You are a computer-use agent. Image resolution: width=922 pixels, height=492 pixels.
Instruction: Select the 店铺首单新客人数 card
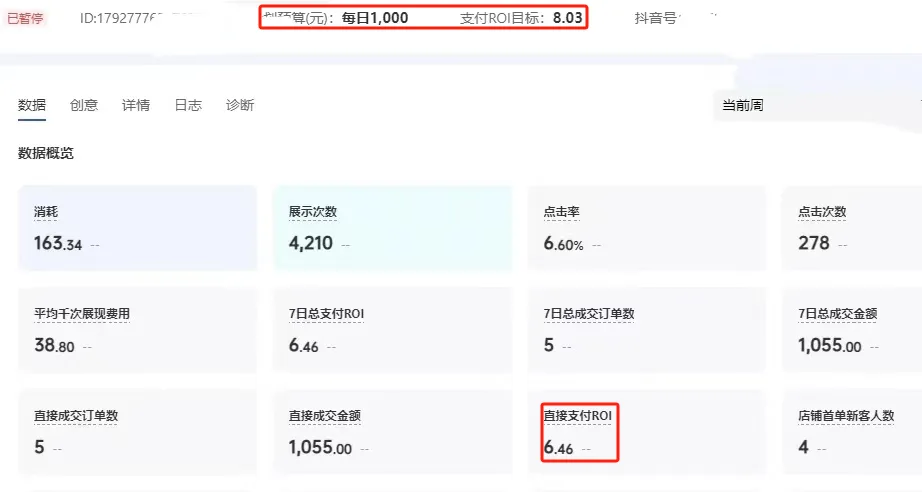(x=852, y=432)
